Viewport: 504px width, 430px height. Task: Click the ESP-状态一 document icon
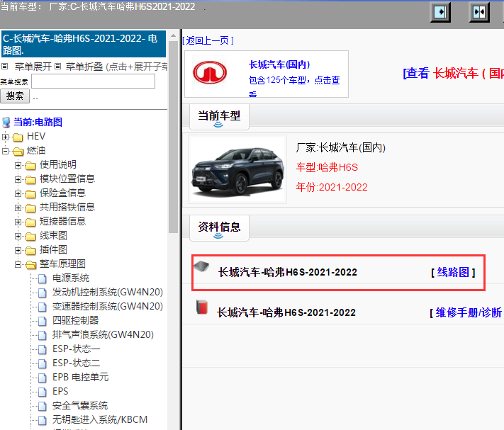pos(42,349)
